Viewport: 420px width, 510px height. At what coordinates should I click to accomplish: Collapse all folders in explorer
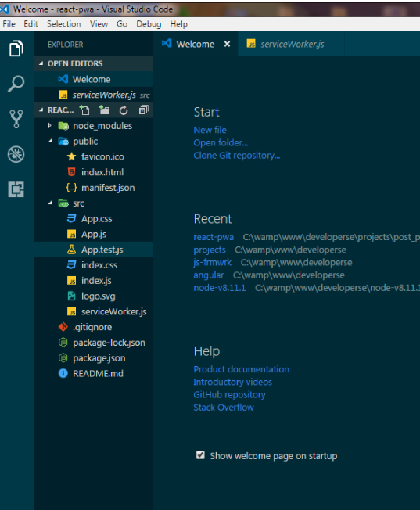point(143,110)
